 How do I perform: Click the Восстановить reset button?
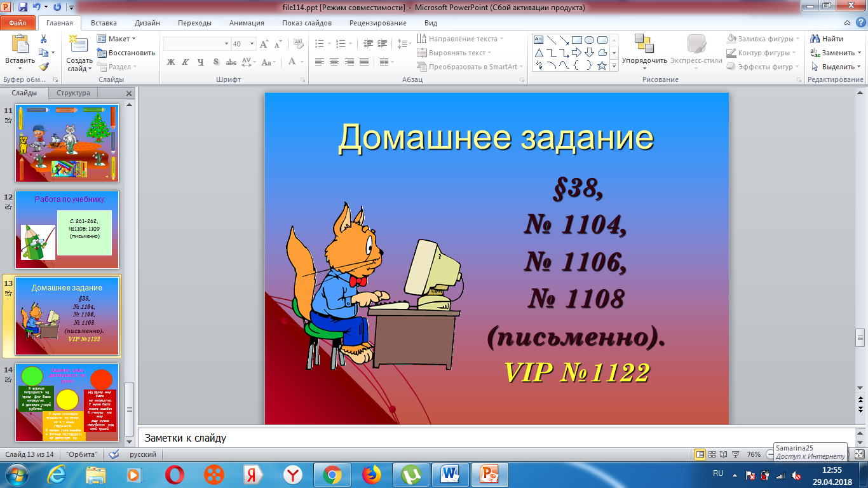click(126, 53)
